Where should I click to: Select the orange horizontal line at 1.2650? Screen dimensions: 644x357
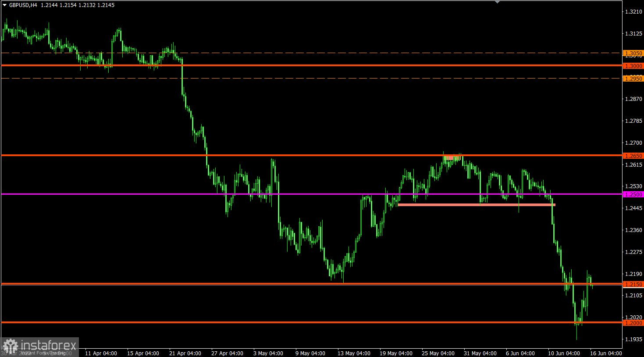tap(311, 155)
